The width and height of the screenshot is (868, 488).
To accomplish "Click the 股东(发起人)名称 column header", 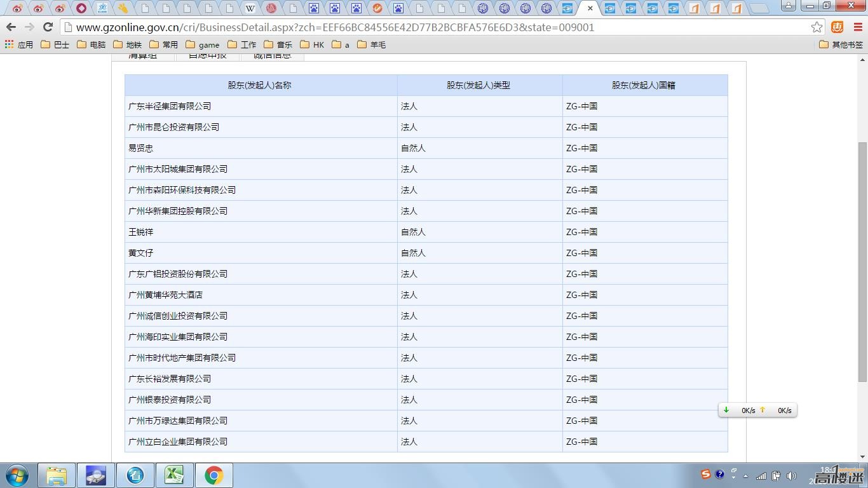I will pyautogui.click(x=260, y=85).
